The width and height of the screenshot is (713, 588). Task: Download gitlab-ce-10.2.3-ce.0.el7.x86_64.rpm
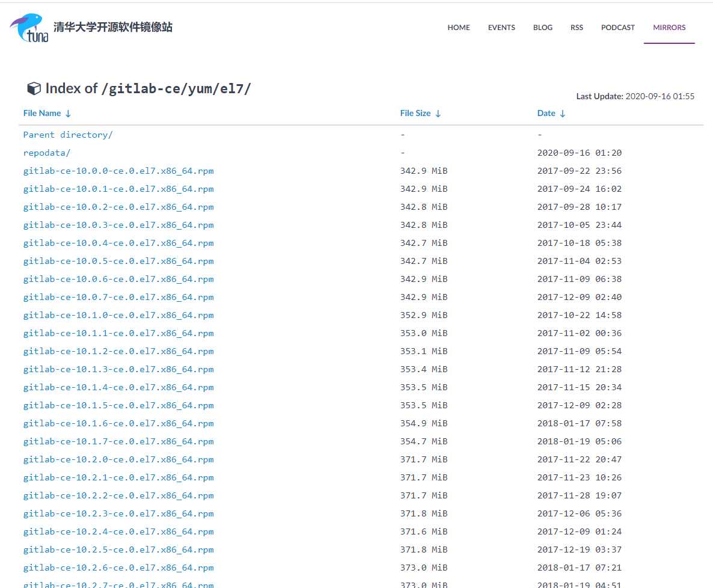(118, 513)
